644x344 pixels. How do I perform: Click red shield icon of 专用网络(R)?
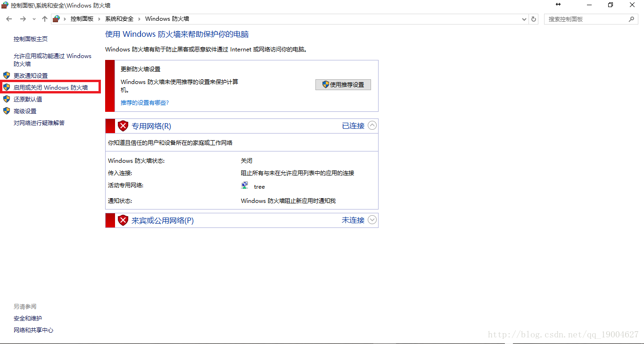[123, 126]
